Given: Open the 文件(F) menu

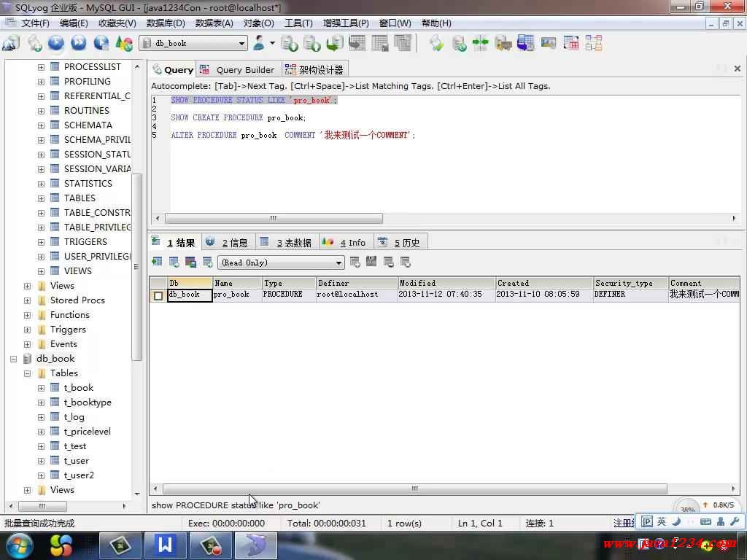Looking at the screenshot, I should (35, 23).
